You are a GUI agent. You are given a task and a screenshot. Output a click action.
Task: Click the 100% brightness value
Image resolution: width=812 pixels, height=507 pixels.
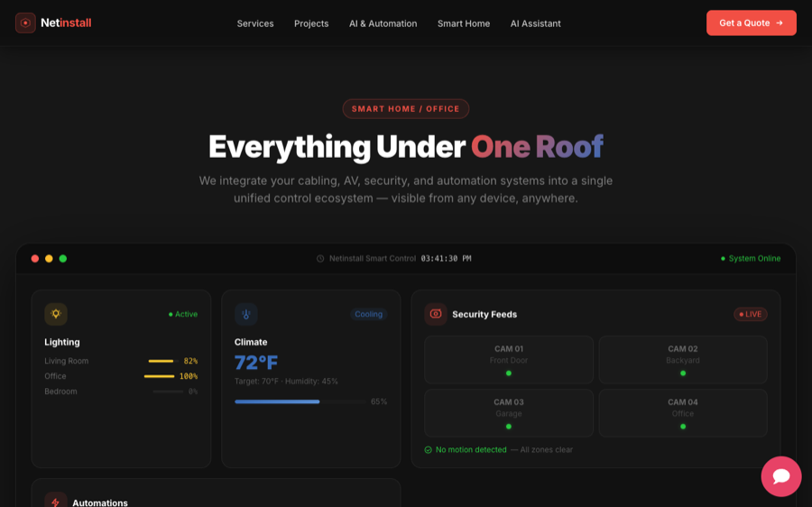point(189,376)
